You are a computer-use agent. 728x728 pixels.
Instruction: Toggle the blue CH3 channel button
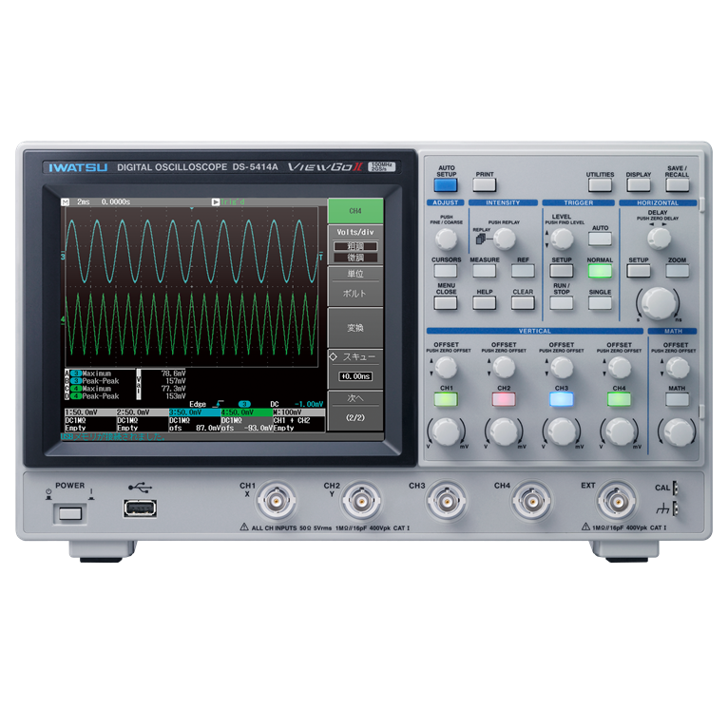coord(562,399)
